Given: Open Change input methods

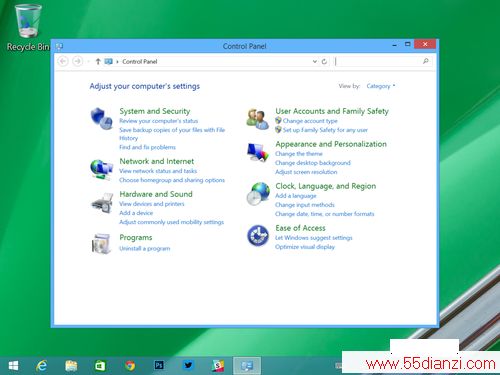Looking at the screenshot, I should click(305, 205).
